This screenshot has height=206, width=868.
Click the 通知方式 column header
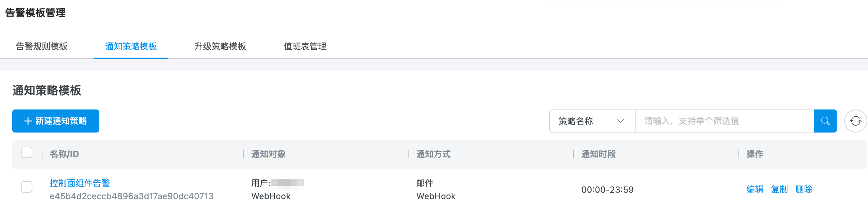click(434, 154)
